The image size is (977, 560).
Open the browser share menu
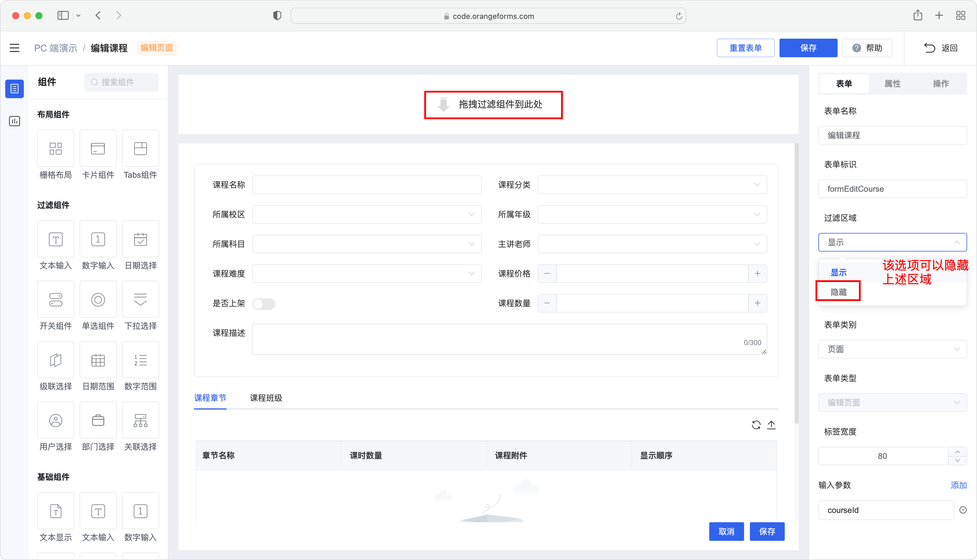[918, 15]
